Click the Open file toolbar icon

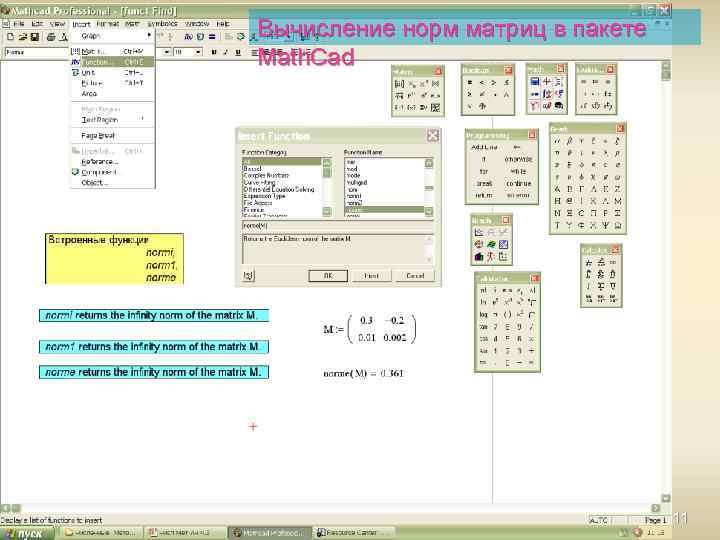click(22, 37)
